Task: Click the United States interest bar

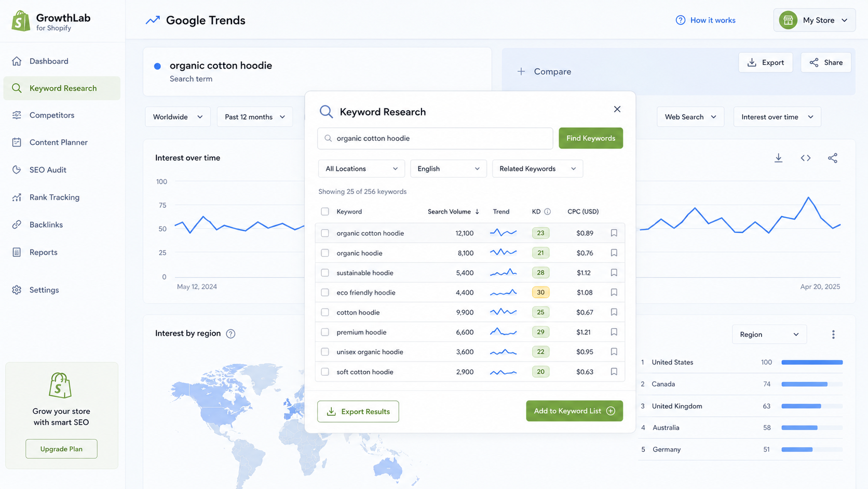Action: [x=812, y=362]
